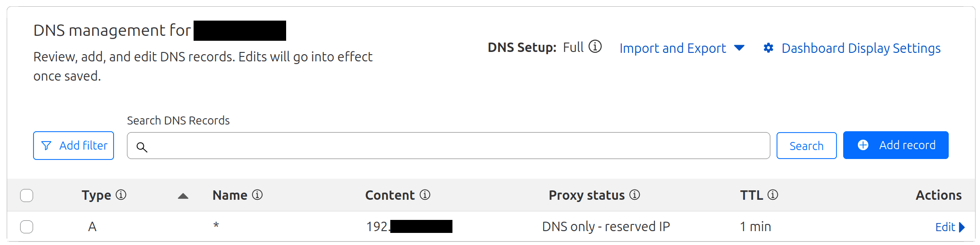Click the Type column info icon
The width and height of the screenshot is (980, 245).
click(x=121, y=195)
